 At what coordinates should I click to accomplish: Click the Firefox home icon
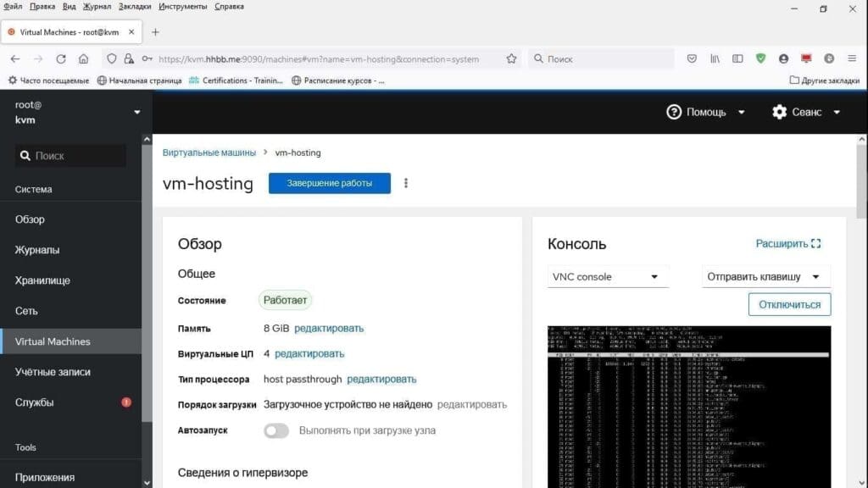click(x=83, y=59)
